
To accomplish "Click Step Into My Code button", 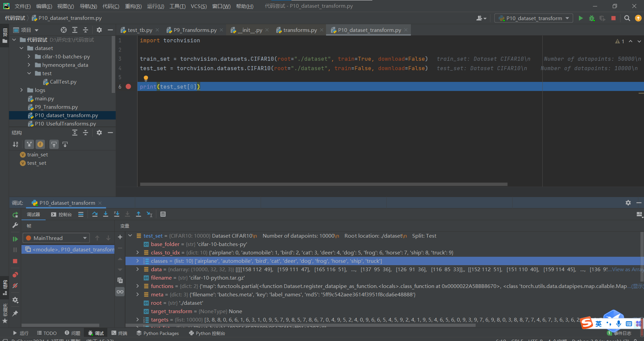I will tap(117, 214).
